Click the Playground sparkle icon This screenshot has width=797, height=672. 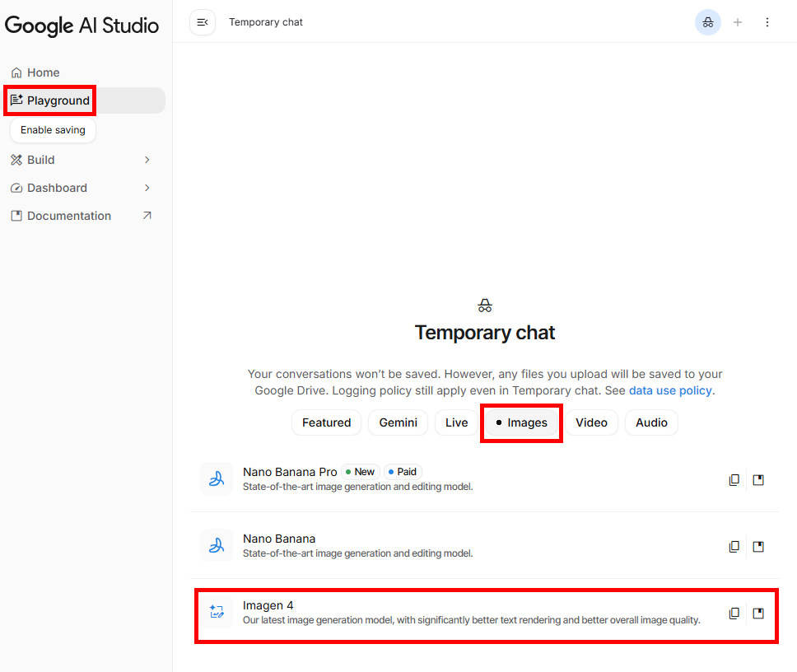16,100
